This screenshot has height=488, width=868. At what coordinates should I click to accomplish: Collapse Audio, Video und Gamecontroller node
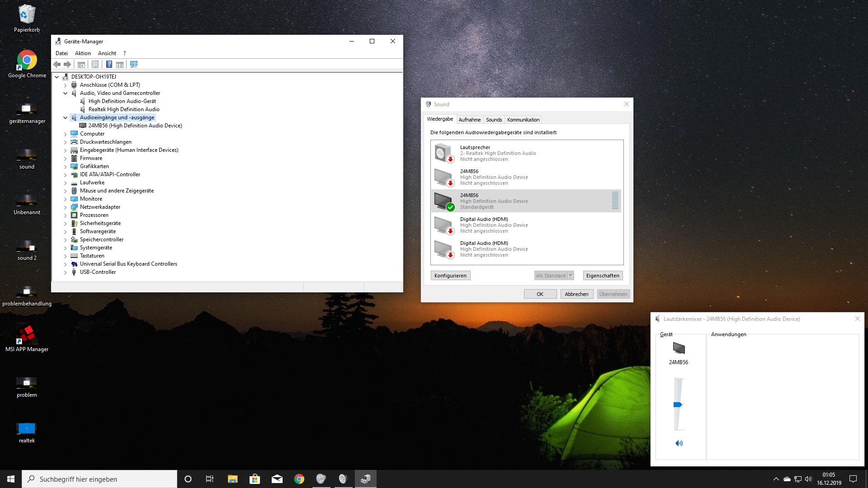(66, 93)
